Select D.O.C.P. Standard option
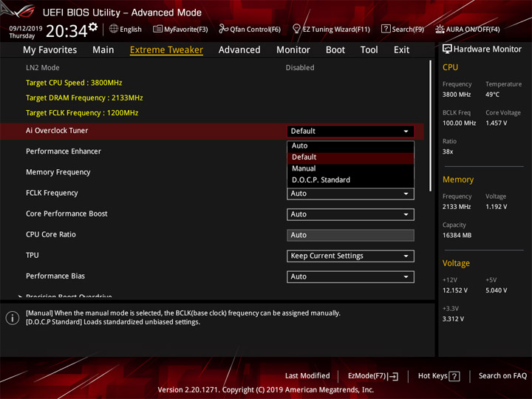This screenshot has height=399, width=532. [350, 180]
